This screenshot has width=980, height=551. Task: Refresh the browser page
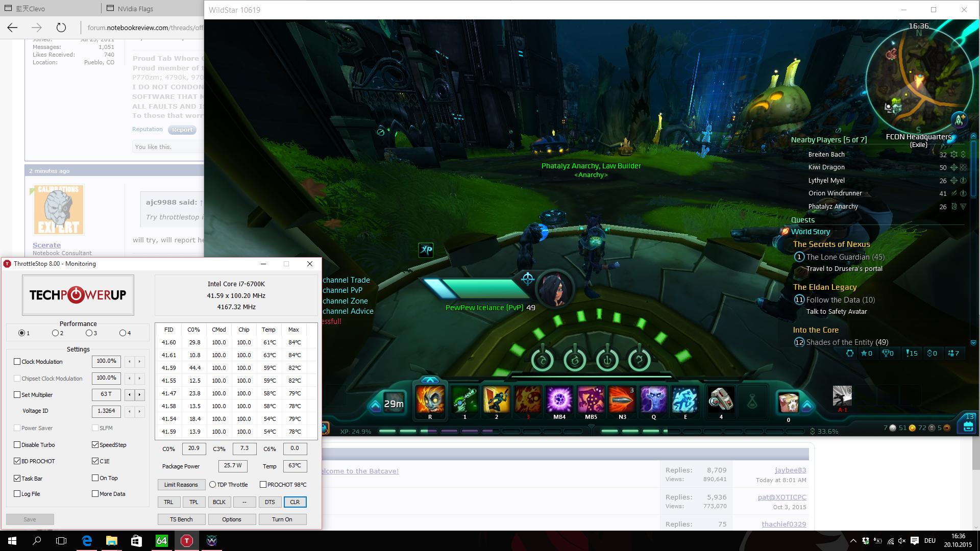[61, 28]
